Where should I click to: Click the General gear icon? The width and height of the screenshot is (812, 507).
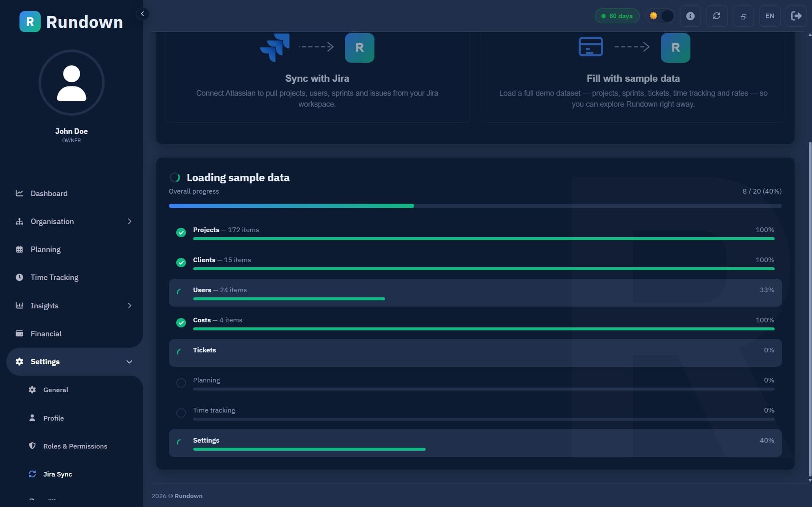coord(32,390)
